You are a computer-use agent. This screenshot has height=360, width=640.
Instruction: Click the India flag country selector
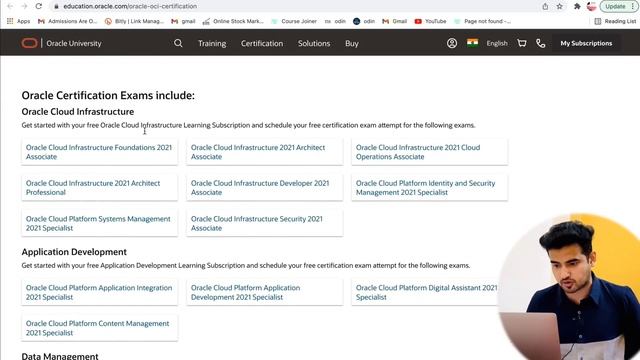[473, 43]
